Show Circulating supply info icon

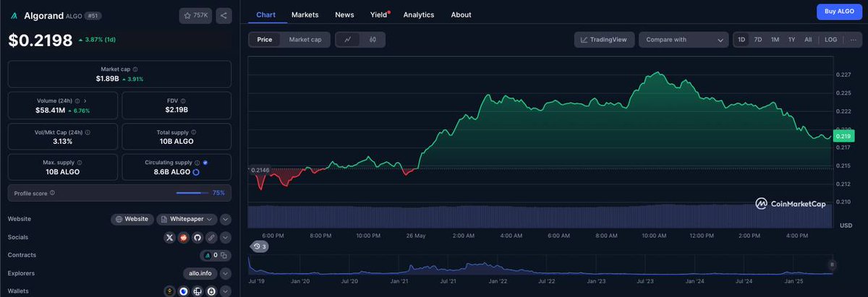click(197, 163)
